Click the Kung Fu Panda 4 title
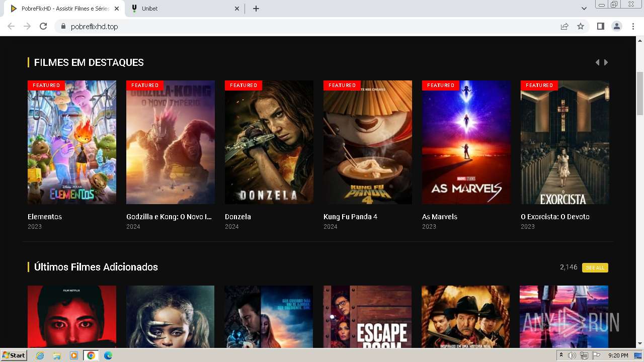This screenshot has width=644, height=362. click(x=350, y=217)
